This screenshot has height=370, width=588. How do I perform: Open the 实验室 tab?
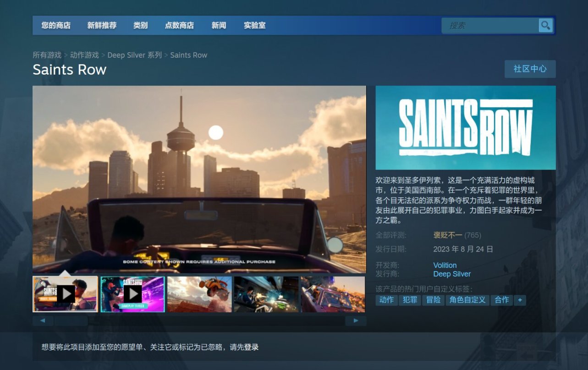[x=254, y=25]
